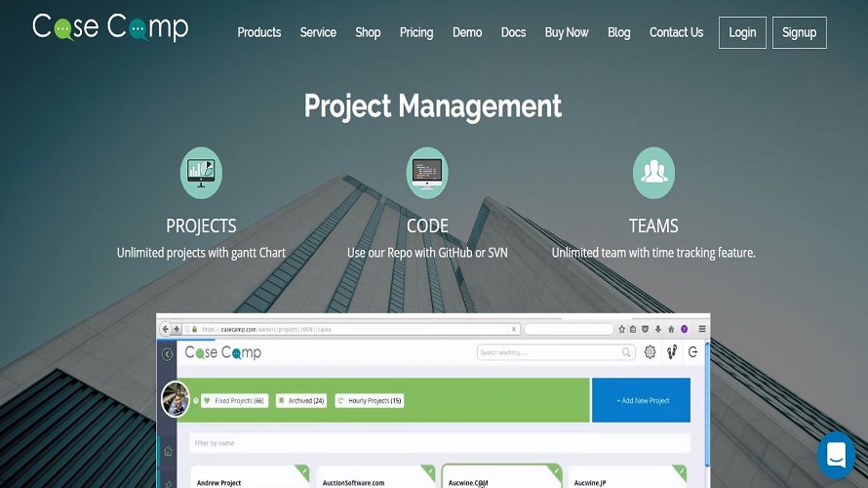Click the Login button
Viewport: 868px width, 488px height.
coord(742,32)
